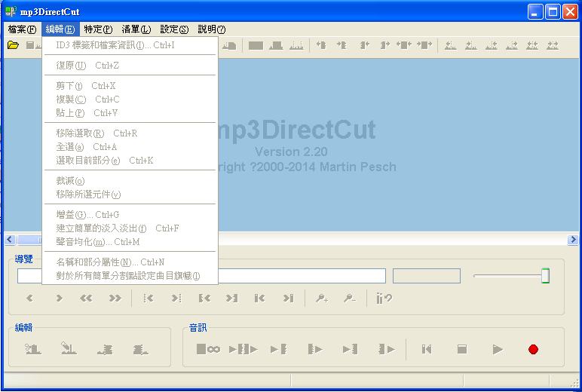This screenshot has height=392, width=582.
Task: Choose 聲音均化(m) normalize menu entry
Action: pyautogui.click(x=130, y=242)
